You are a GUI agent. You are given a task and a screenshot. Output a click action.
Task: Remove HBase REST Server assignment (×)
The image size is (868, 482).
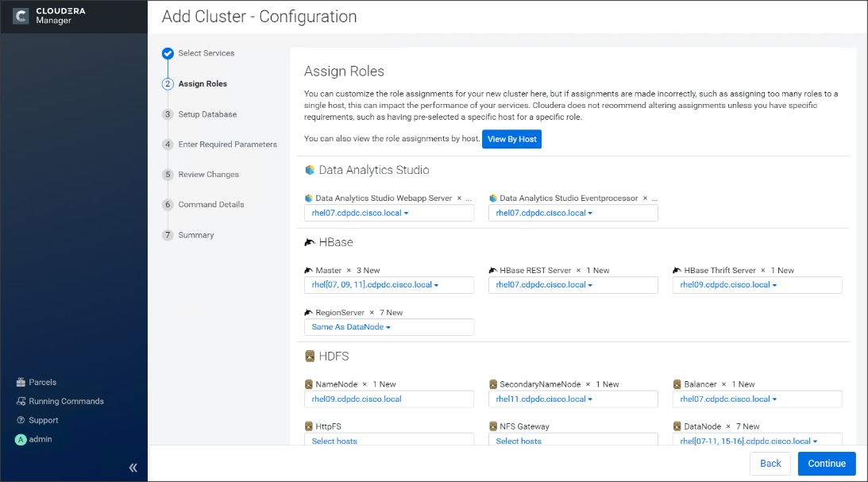tap(578, 271)
